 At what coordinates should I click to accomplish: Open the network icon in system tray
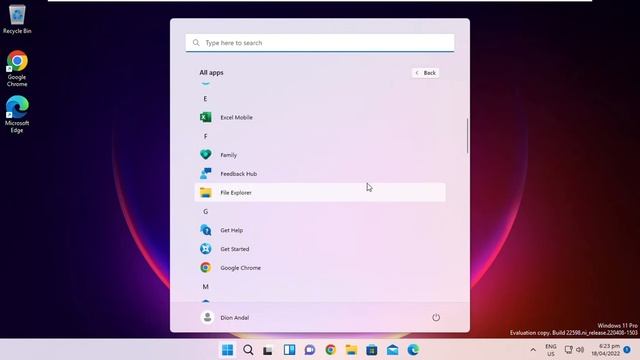coord(568,350)
